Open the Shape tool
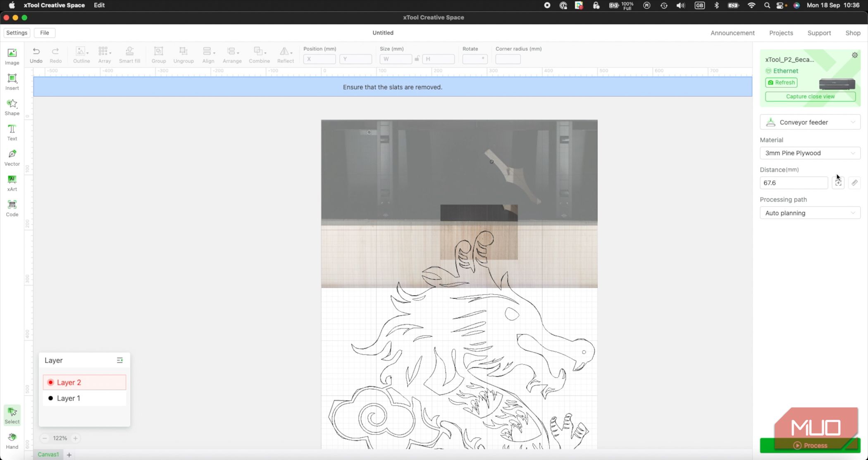The image size is (868, 460). pyautogui.click(x=12, y=107)
